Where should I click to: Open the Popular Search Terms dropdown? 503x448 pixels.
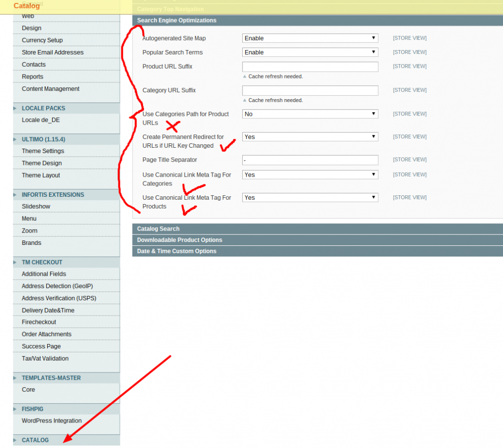[x=310, y=53]
